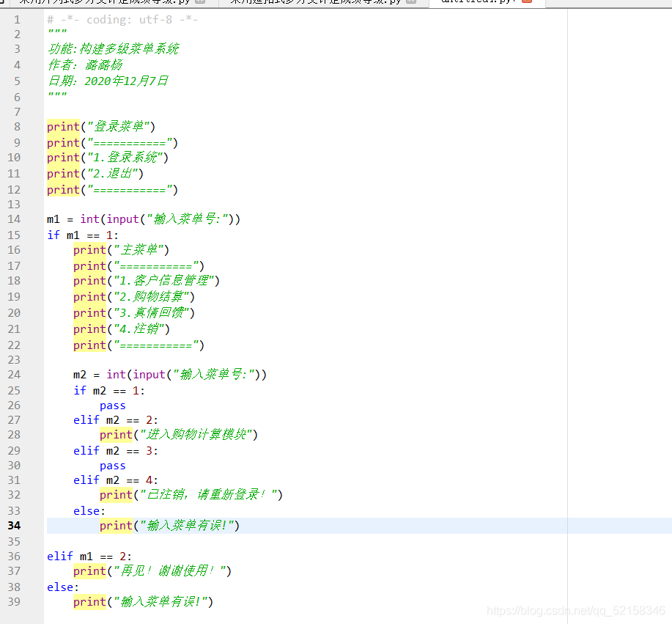Click the highlighted print("输入菜单有误!") on line 34

(x=170, y=525)
